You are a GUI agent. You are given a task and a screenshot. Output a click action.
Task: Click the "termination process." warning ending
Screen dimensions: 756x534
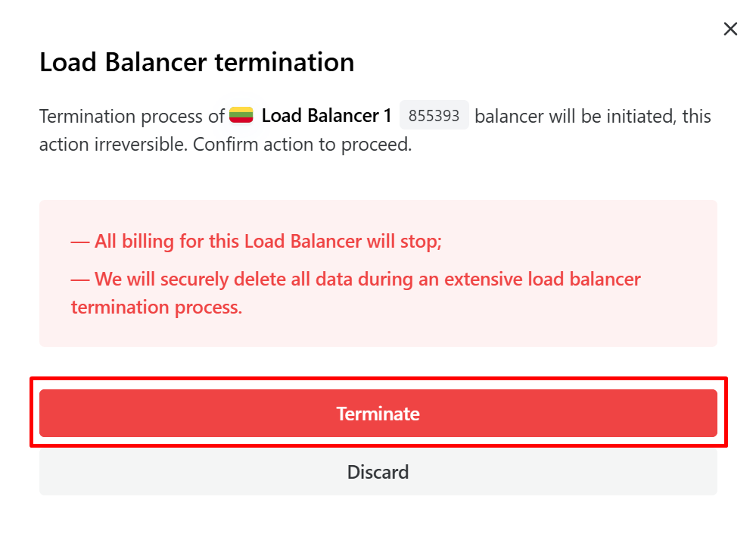click(x=157, y=307)
